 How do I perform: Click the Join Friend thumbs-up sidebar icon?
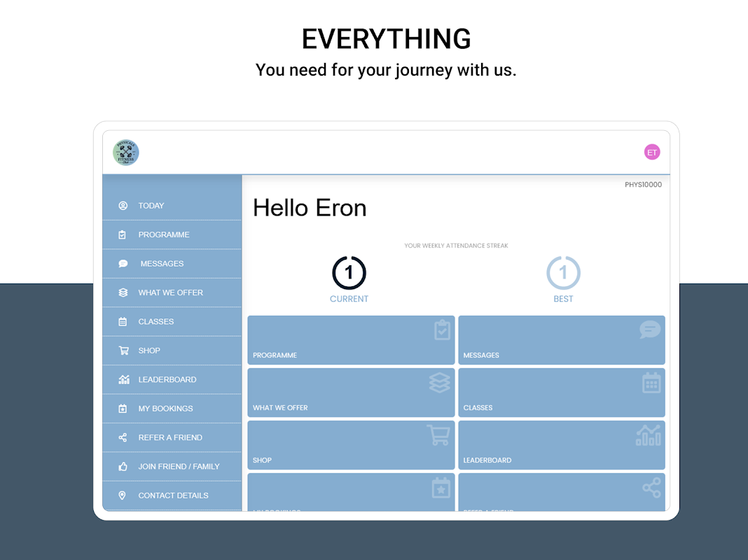click(123, 467)
